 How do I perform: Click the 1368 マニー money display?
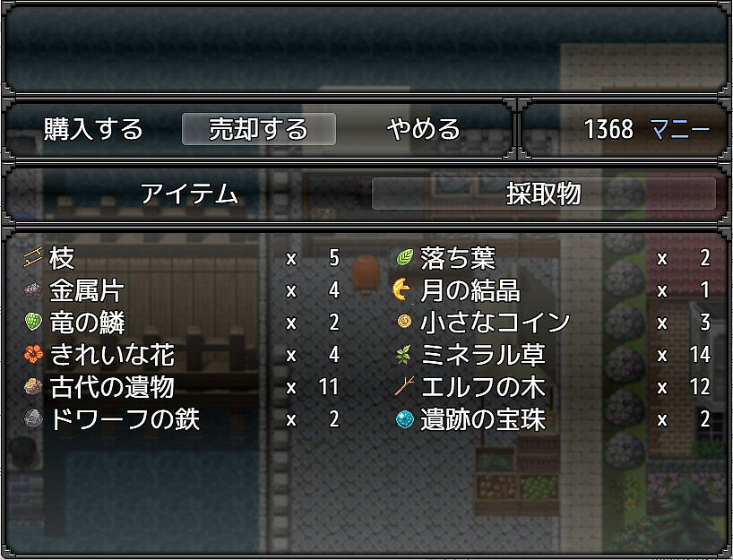click(647, 129)
